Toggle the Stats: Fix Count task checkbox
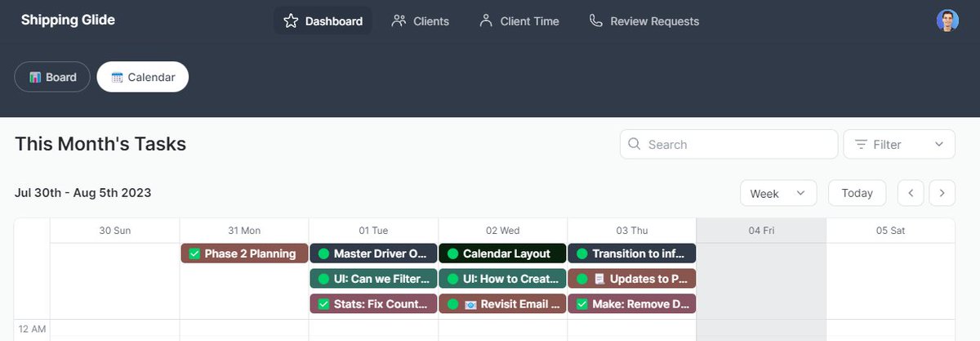 pyautogui.click(x=323, y=304)
